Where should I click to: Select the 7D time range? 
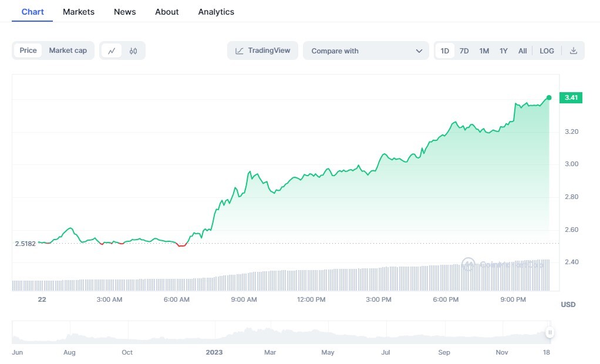click(464, 50)
